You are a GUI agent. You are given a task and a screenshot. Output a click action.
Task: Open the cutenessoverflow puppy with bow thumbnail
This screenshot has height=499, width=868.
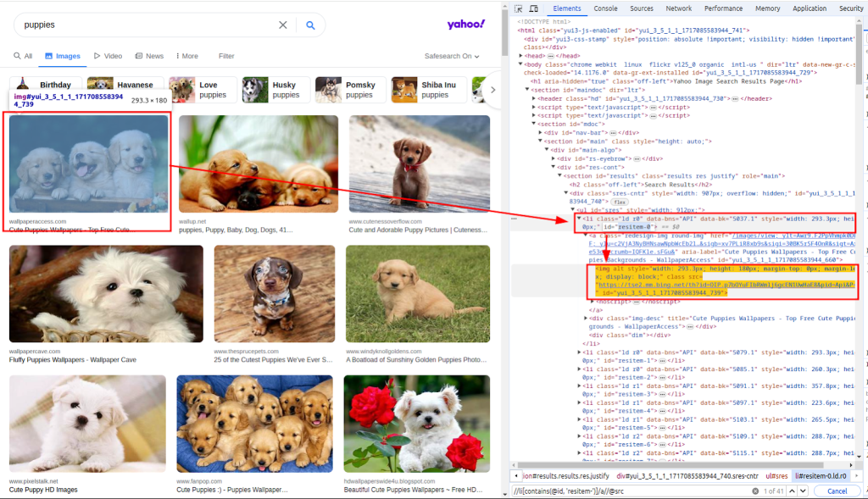point(419,164)
